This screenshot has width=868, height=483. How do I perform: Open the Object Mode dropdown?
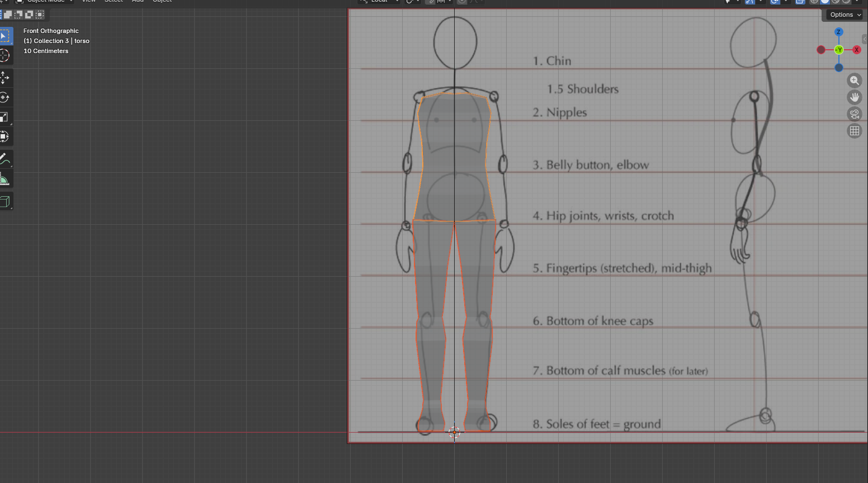click(x=45, y=1)
